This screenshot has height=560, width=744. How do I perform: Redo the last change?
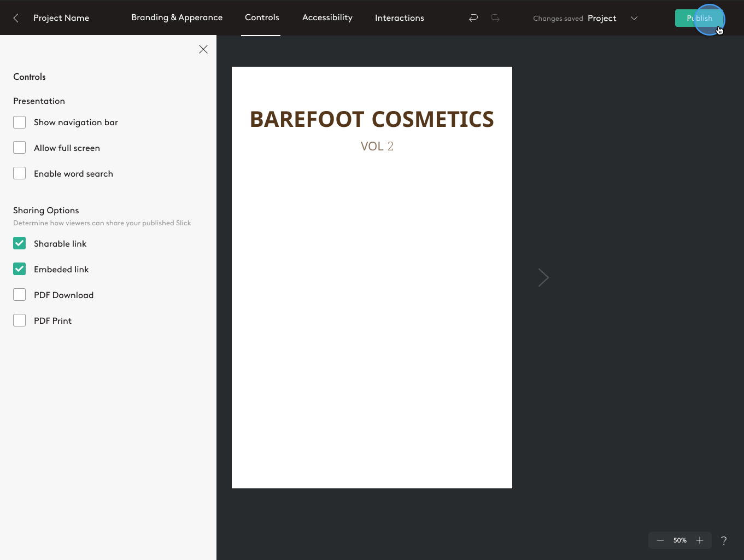tap(495, 18)
